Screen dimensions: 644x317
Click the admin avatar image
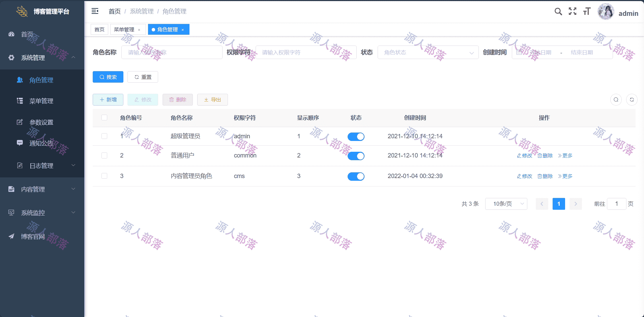coord(606,12)
